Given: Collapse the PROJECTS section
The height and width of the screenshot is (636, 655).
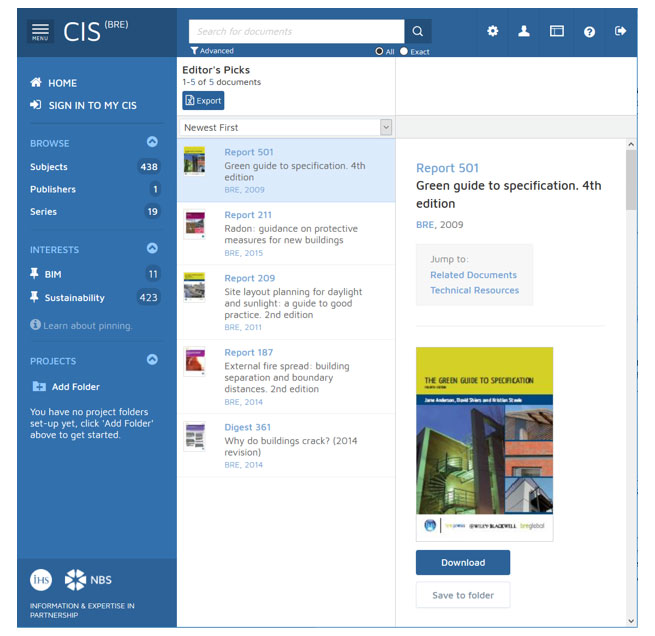Looking at the screenshot, I should tap(152, 359).
